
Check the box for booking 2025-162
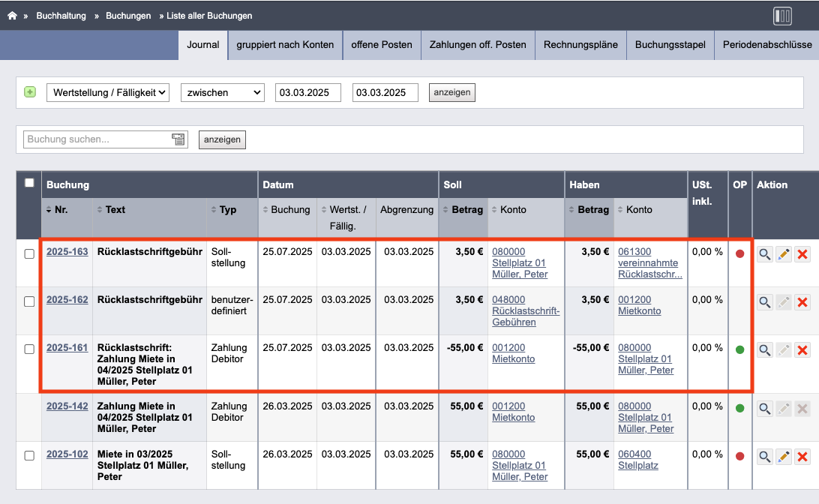[x=29, y=302]
